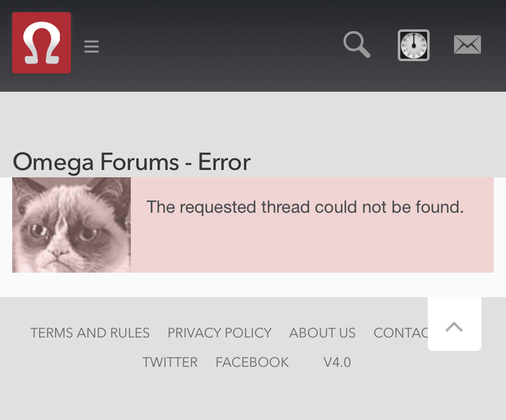506x420 pixels.
Task: Click the thread not found message
Action: tap(305, 207)
